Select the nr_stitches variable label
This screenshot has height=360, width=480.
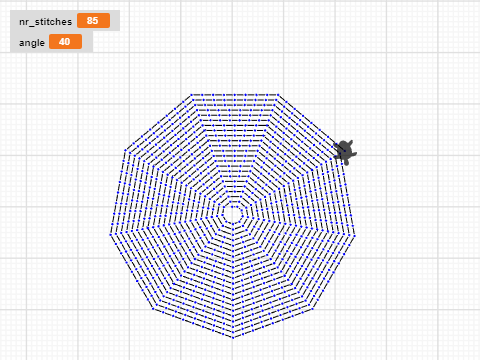point(46,22)
